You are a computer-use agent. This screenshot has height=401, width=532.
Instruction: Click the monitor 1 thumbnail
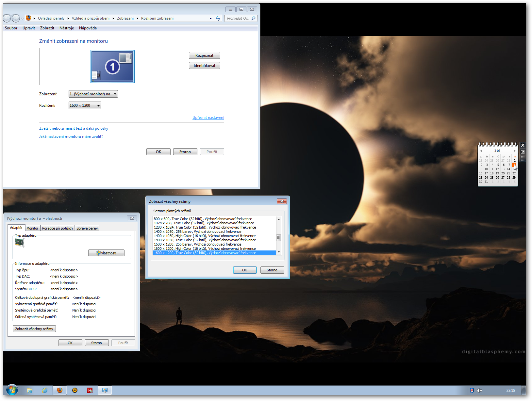[x=112, y=67]
